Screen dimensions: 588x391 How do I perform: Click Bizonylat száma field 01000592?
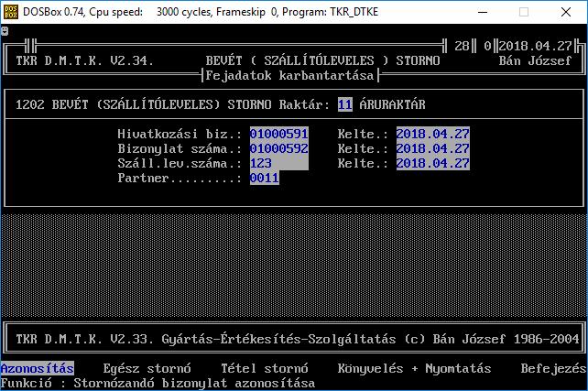pos(279,148)
